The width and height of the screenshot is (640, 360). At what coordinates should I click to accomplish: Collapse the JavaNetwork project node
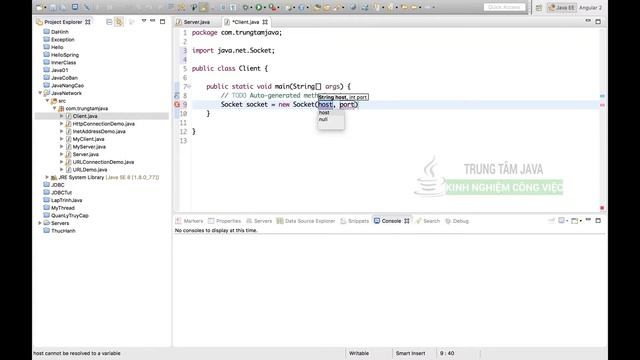click(40, 93)
